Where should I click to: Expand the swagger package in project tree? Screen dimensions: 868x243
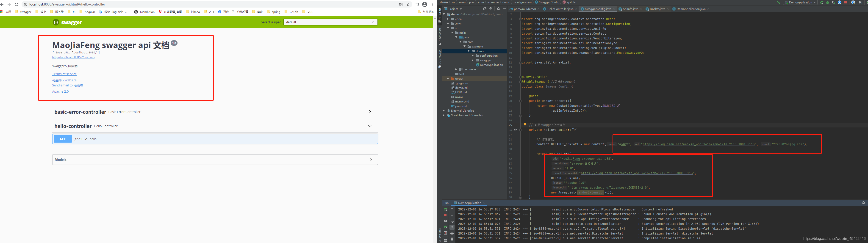tap(473, 60)
